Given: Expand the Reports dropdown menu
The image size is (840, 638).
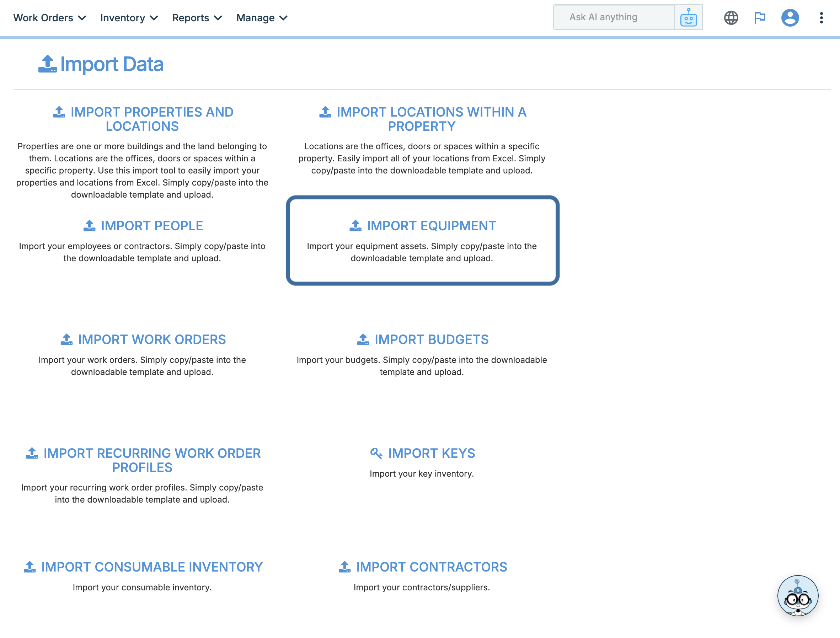Looking at the screenshot, I should point(197,18).
